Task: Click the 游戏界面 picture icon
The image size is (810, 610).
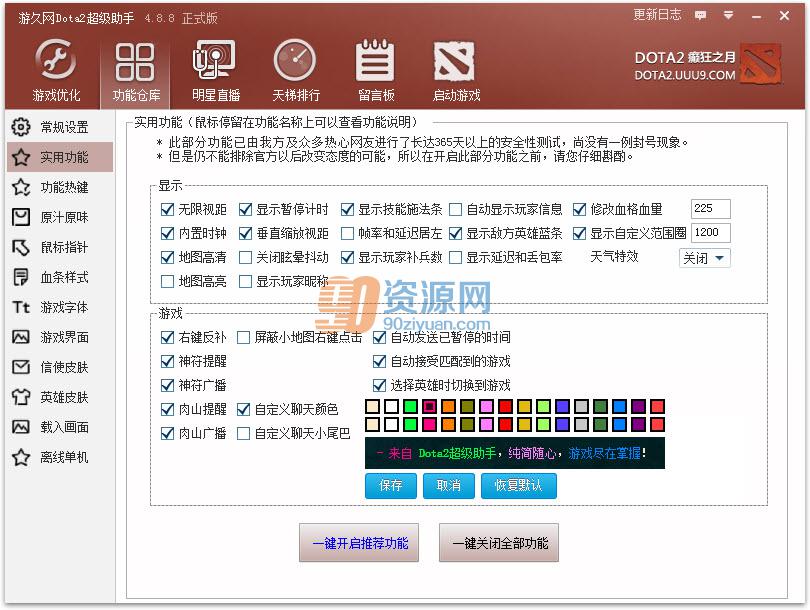Action: (21, 337)
